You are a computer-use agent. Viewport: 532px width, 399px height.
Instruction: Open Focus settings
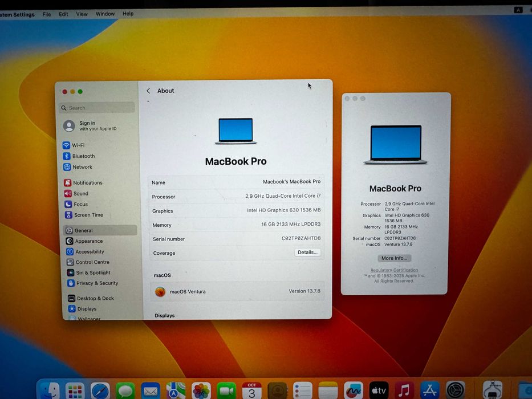tap(76, 204)
